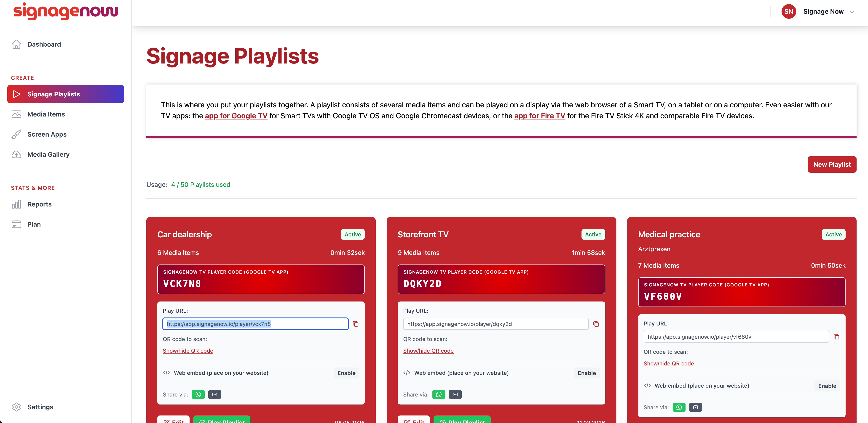868x423 pixels.
Task: Share Medical practice via WhatsApp
Action: [x=679, y=407]
